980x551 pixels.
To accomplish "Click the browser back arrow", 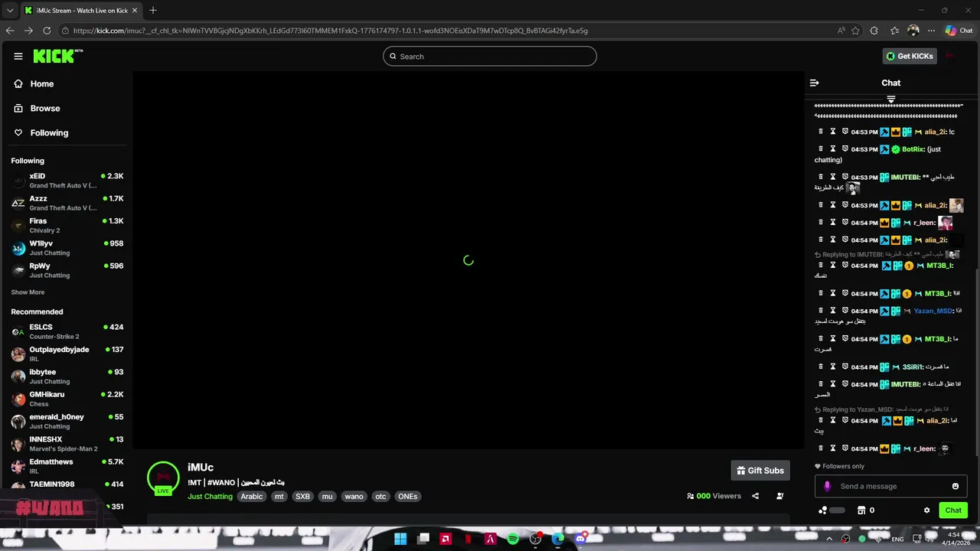I will click(10, 31).
